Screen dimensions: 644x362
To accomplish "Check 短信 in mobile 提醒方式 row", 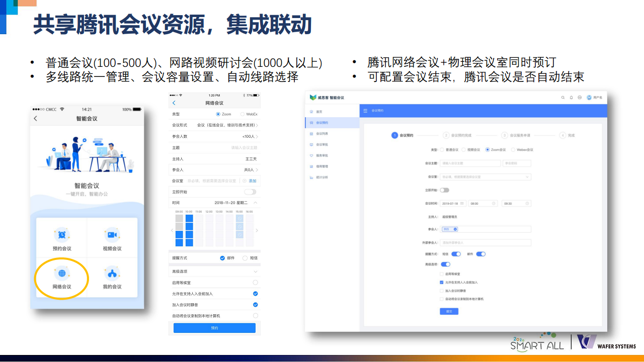I will point(245,258).
